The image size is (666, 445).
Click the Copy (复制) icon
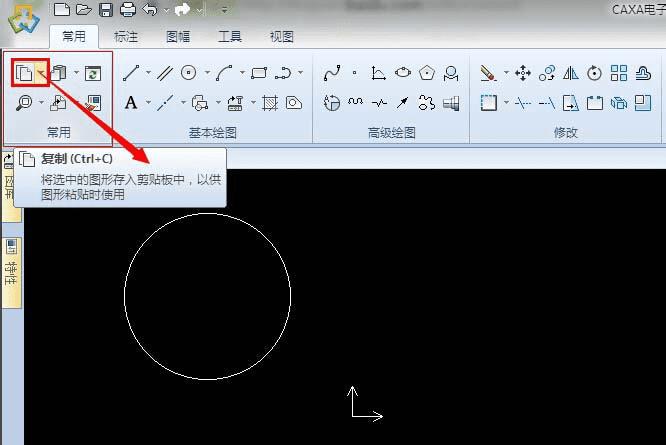24,73
